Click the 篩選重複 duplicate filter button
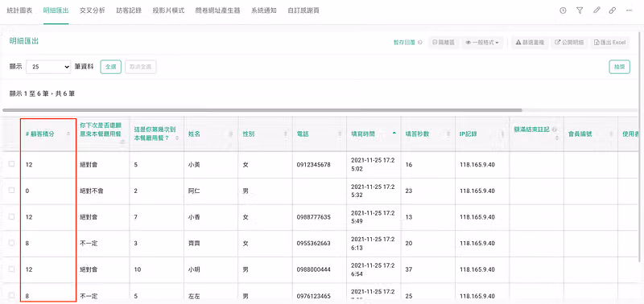Viewport: 644px width, 304px height. pos(530,43)
